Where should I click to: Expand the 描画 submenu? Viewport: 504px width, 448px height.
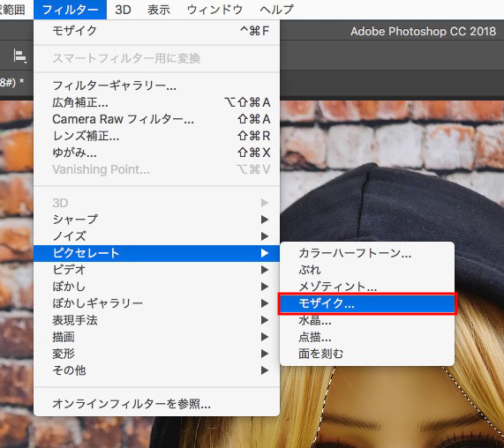click(x=156, y=337)
